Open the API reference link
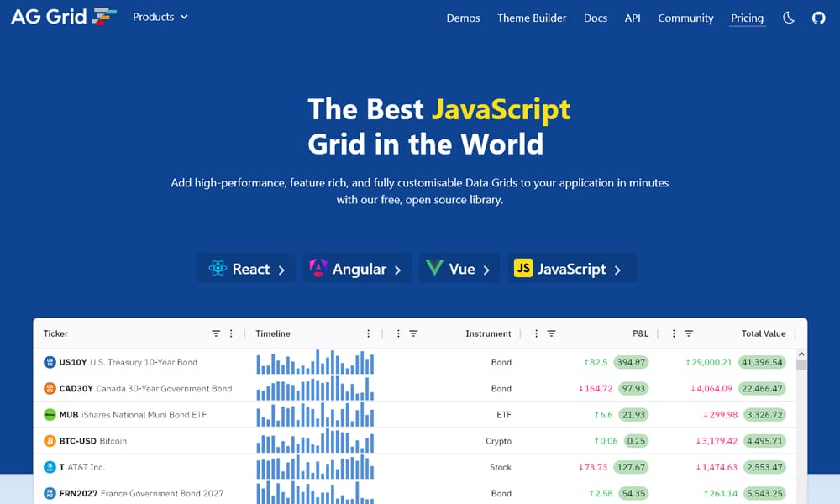840x504 pixels. [x=633, y=18]
